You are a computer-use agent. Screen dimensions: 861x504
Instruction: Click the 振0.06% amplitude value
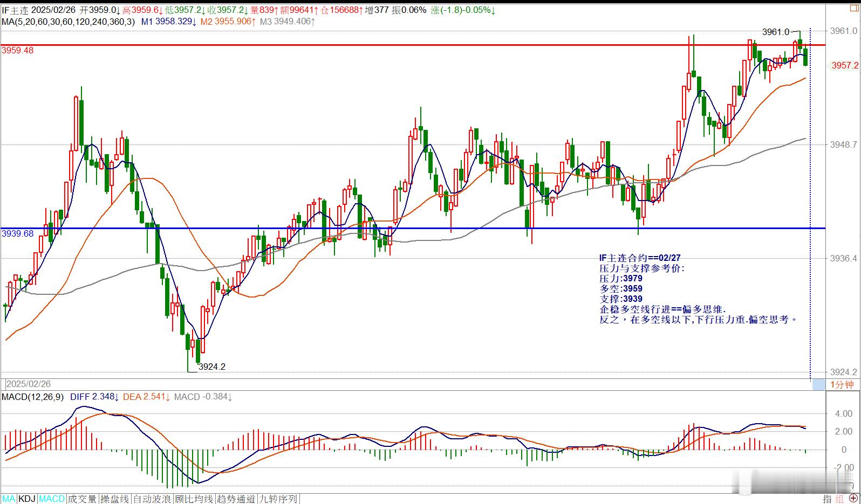pyautogui.click(x=409, y=10)
